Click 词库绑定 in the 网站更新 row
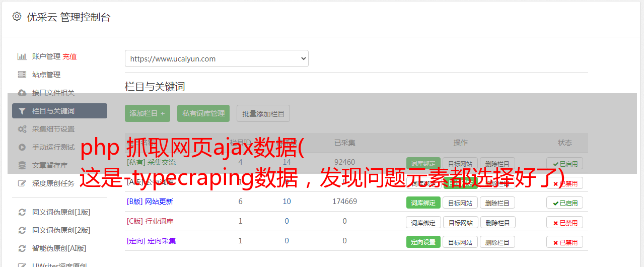 pyautogui.click(x=423, y=203)
